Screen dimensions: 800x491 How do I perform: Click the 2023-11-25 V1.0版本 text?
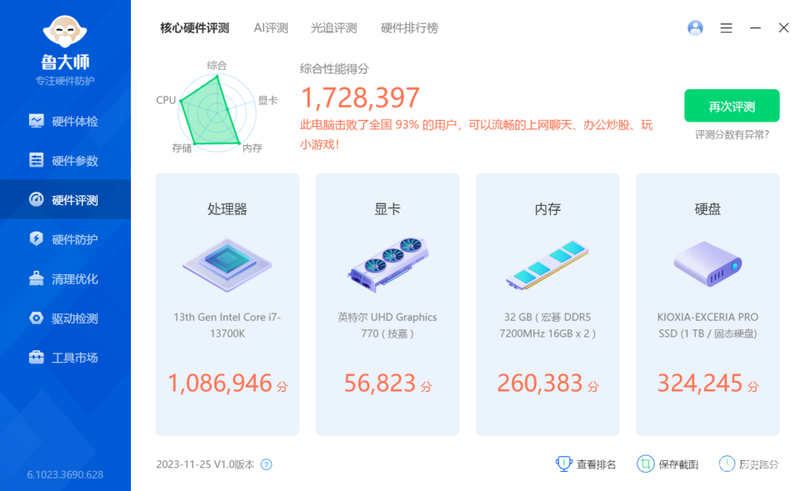[205, 464]
